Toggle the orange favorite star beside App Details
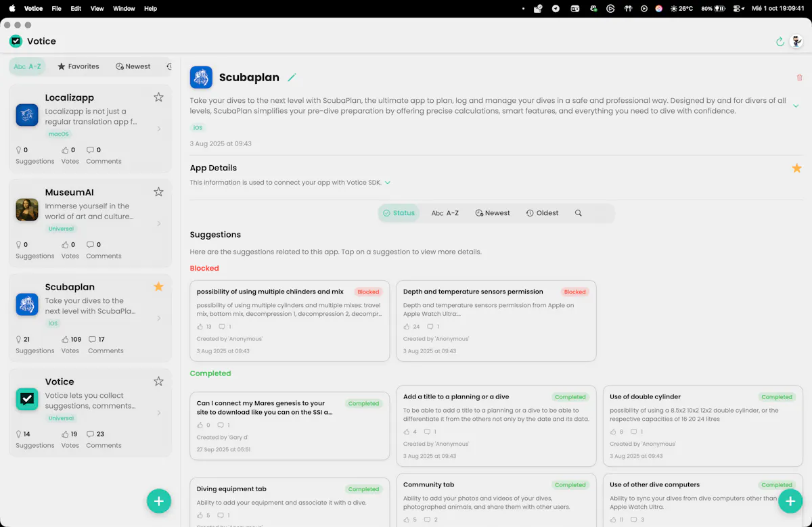This screenshot has height=527, width=812. [x=796, y=168]
